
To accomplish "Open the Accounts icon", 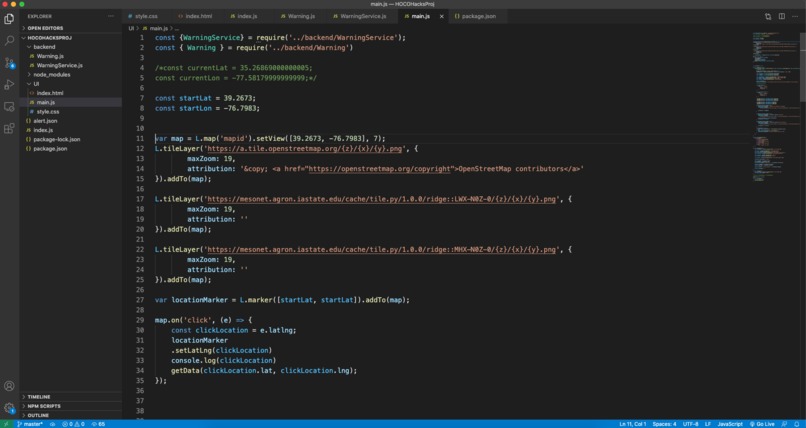I will tap(9, 386).
